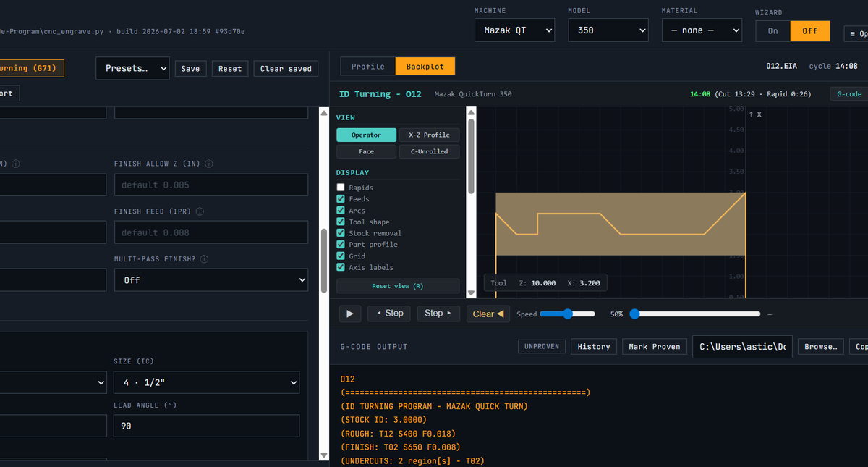
Task: Open the Machine dropdown showing Mazak QT
Action: [514, 30]
